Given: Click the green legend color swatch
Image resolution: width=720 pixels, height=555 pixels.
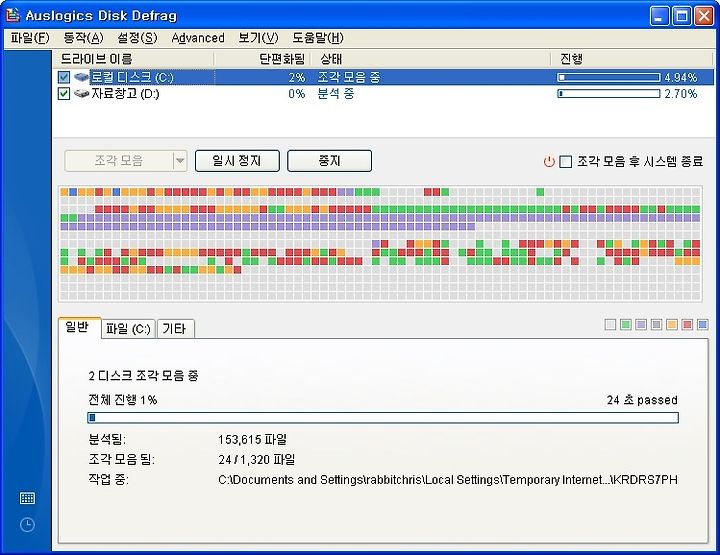Looking at the screenshot, I should pos(625,325).
